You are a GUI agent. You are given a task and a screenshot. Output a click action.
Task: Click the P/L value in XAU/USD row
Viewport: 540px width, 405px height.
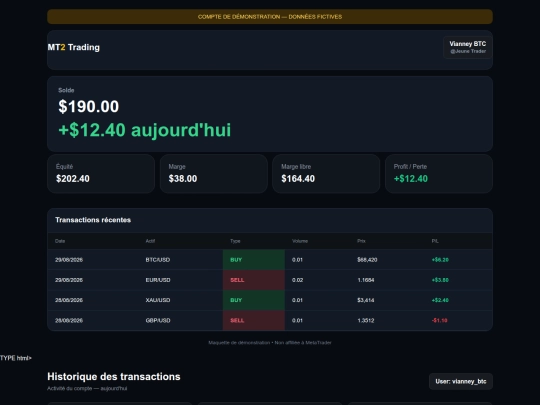coord(440,300)
